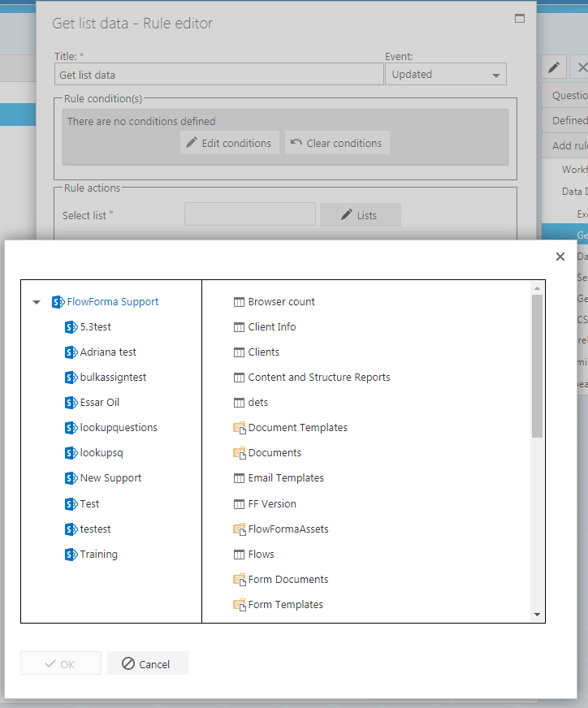
Task: Close the list picker dialog with X
Action: tap(560, 257)
